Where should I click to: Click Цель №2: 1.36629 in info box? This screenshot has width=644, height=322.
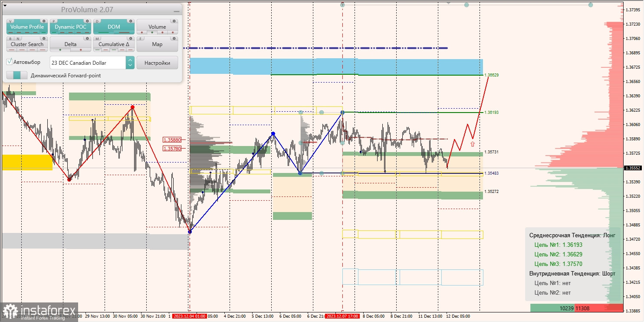[x=559, y=254]
